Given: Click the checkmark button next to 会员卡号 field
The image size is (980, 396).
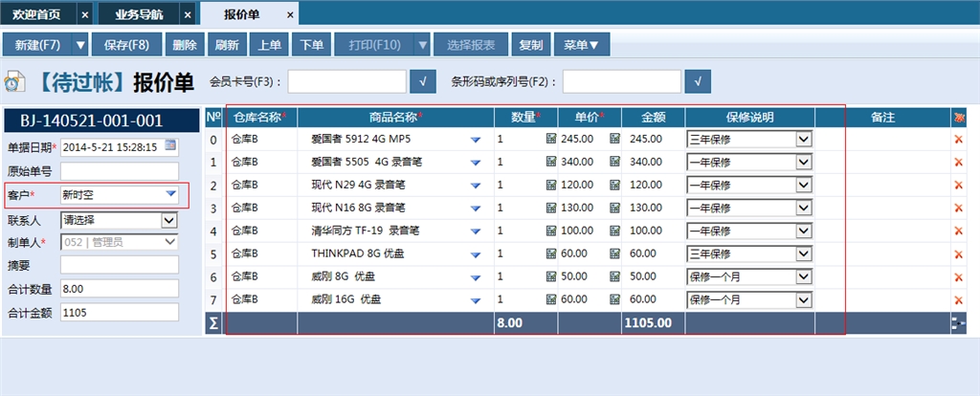Looking at the screenshot, I should coord(422,81).
